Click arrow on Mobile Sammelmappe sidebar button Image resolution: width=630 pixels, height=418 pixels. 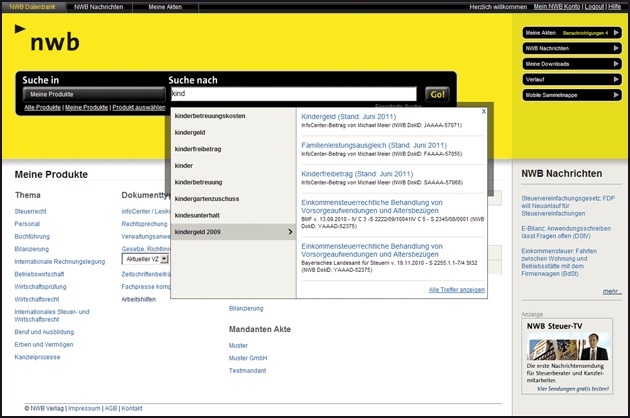click(615, 95)
